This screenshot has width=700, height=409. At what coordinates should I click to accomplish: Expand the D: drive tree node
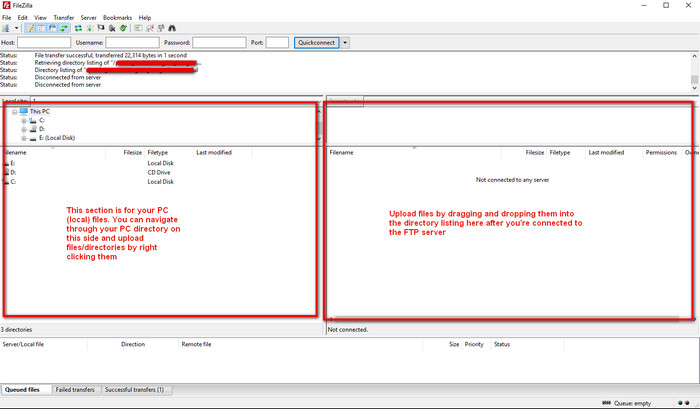(x=24, y=129)
